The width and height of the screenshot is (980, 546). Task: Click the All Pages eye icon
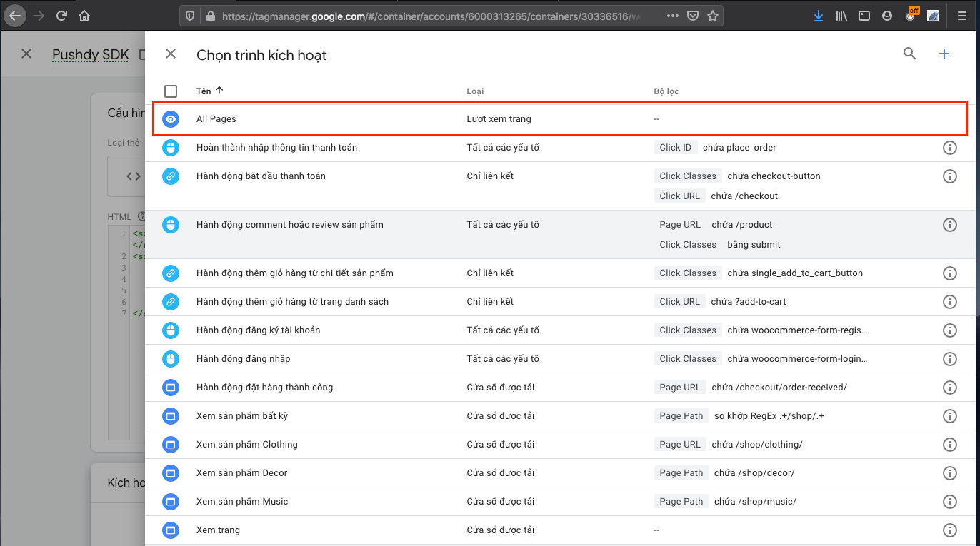[170, 119]
